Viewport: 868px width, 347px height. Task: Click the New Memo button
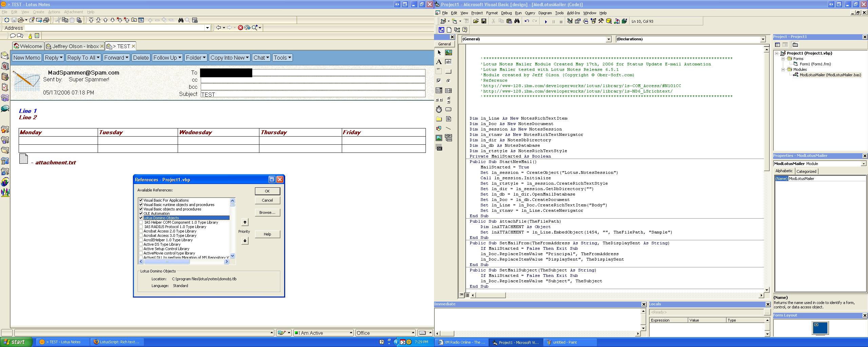[x=27, y=58]
